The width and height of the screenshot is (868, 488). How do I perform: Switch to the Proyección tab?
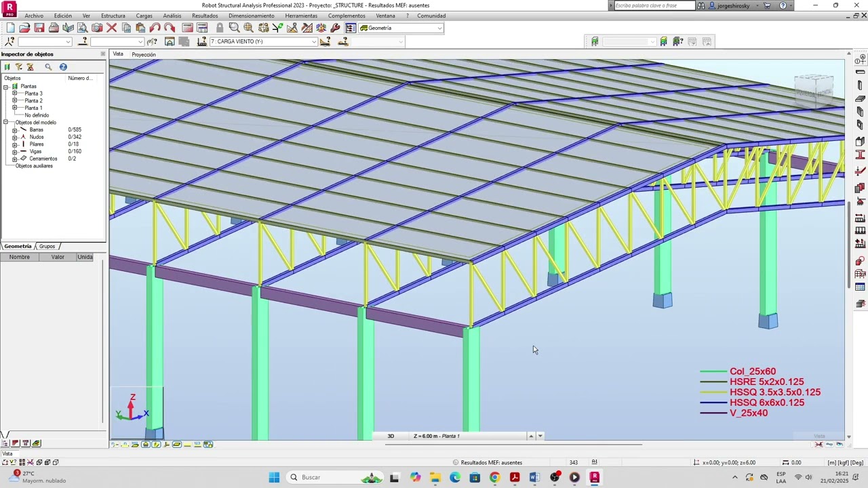tap(144, 54)
